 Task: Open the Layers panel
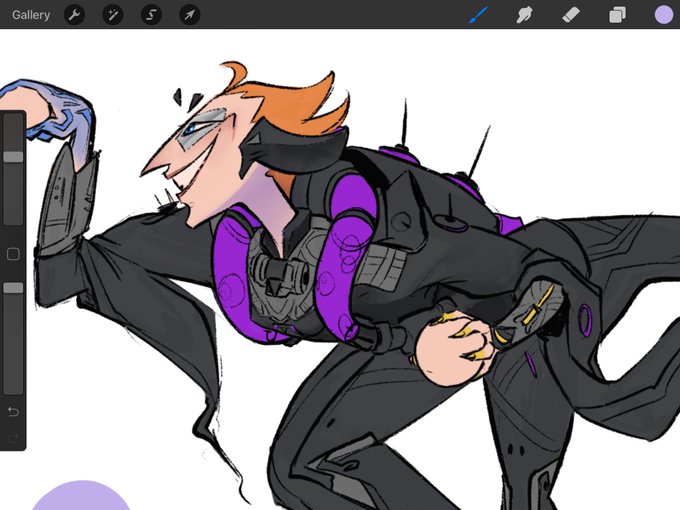click(617, 15)
